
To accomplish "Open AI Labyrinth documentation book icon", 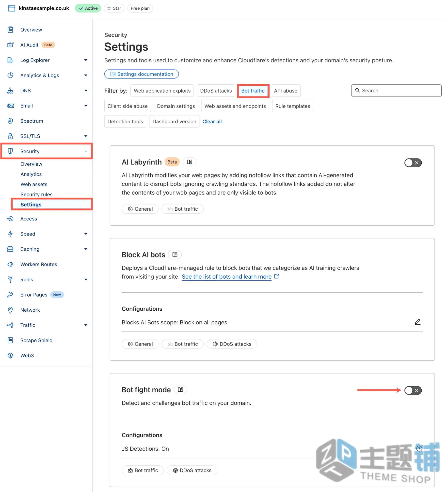I will pyautogui.click(x=190, y=162).
